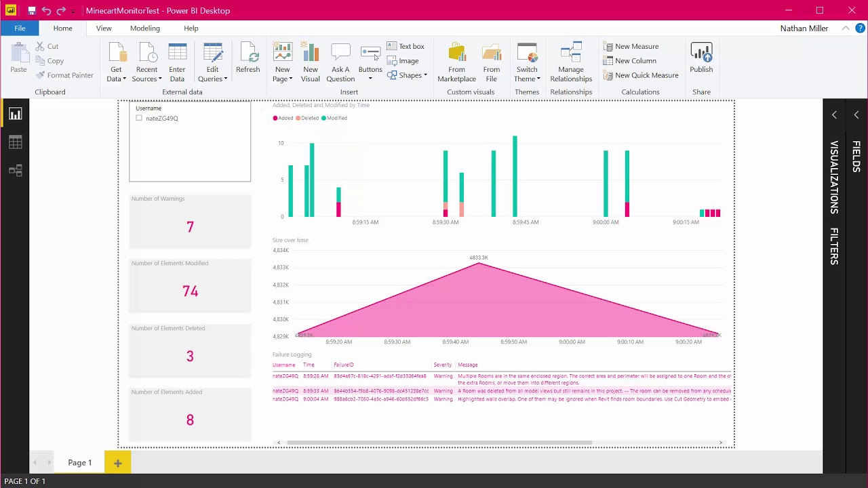Create a New Measure
Image resolution: width=868 pixels, height=488 pixels.
pyautogui.click(x=631, y=46)
